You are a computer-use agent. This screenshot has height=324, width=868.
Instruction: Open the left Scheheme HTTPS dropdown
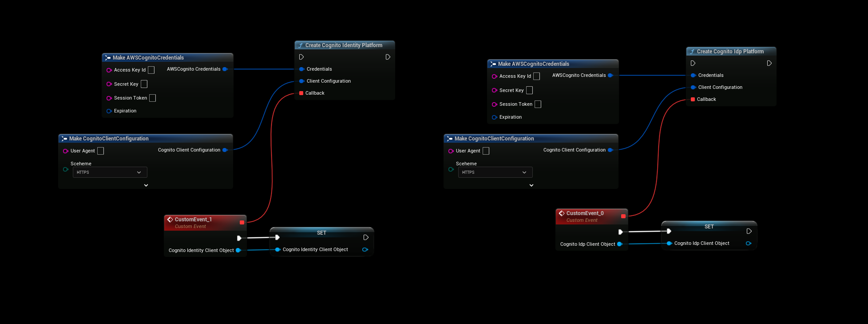tap(109, 172)
